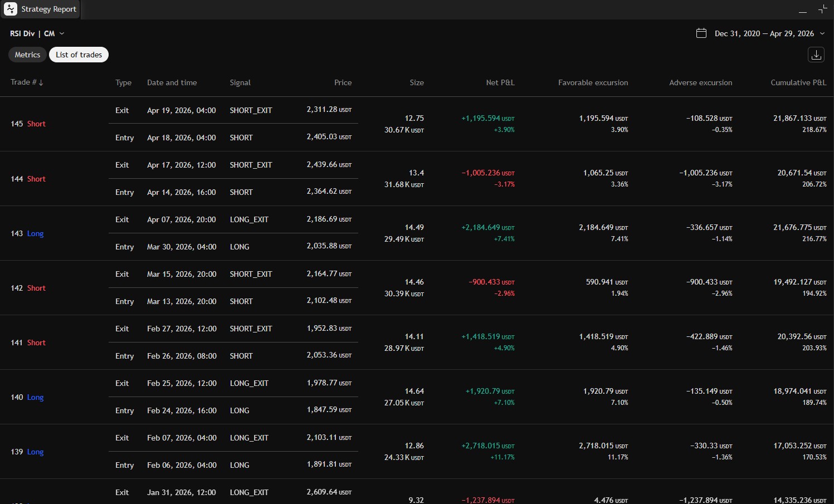
Task: Click net profit +2,718.015 USDT
Action: coord(487,446)
